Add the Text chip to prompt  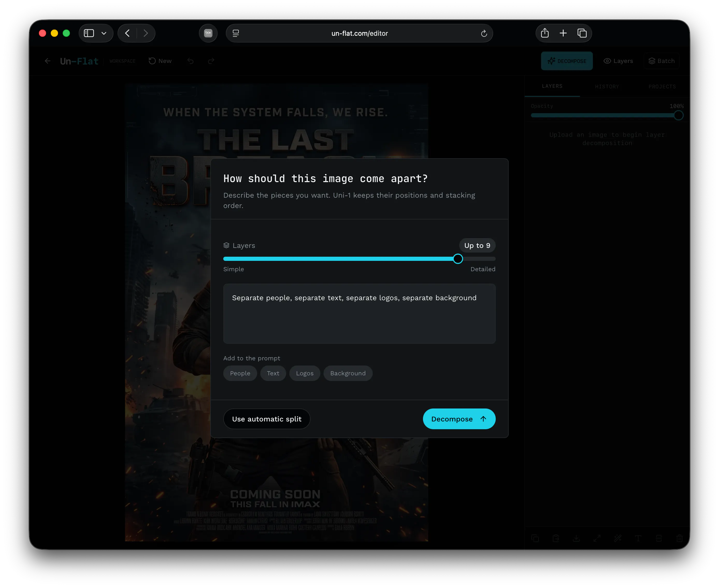(273, 373)
